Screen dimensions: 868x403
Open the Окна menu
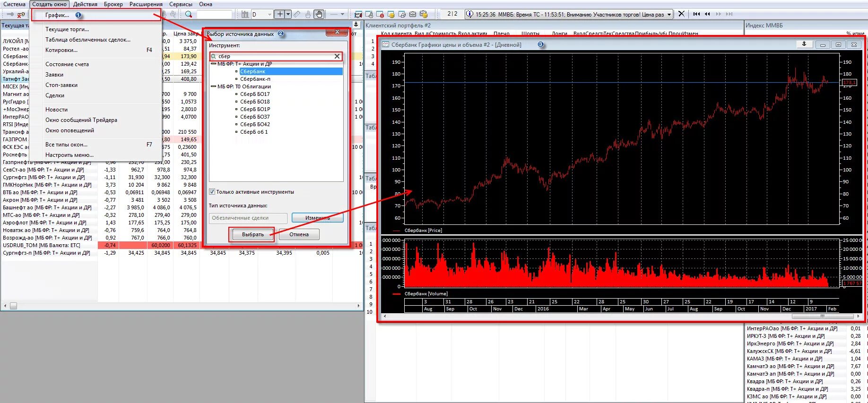(206, 4)
